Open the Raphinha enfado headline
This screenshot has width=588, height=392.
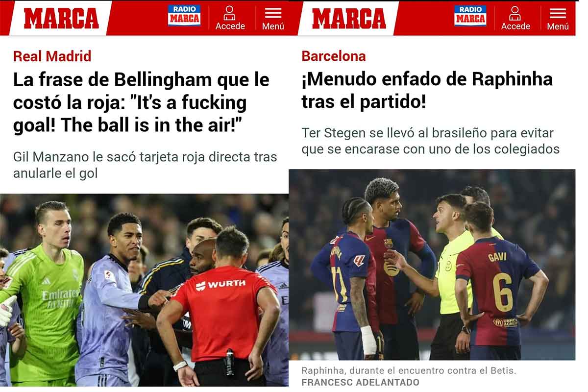point(427,91)
